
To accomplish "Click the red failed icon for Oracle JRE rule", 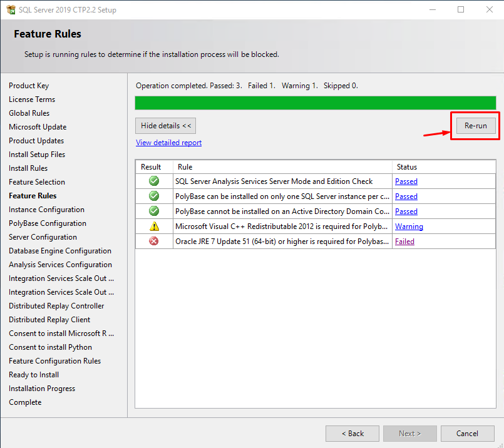I will [x=154, y=241].
